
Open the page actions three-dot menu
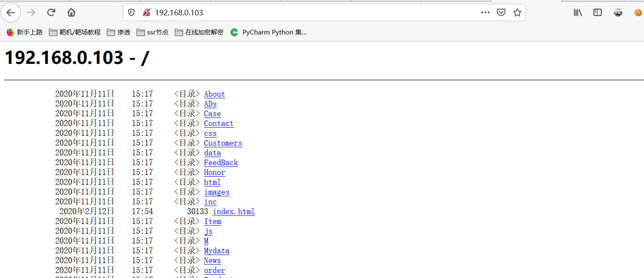tap(485, 12)
